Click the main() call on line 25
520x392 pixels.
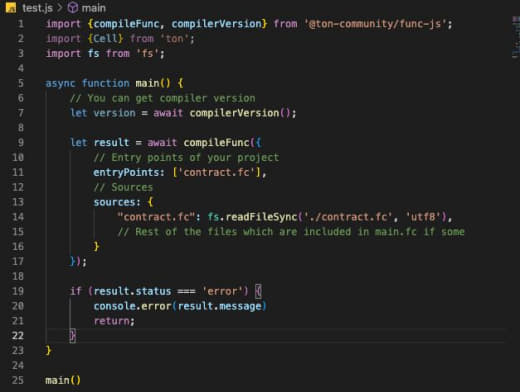click(x=63, y=380)
